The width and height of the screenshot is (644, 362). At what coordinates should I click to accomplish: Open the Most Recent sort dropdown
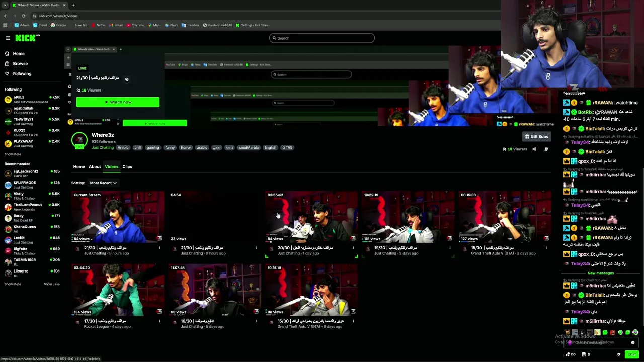coord(103,183)
